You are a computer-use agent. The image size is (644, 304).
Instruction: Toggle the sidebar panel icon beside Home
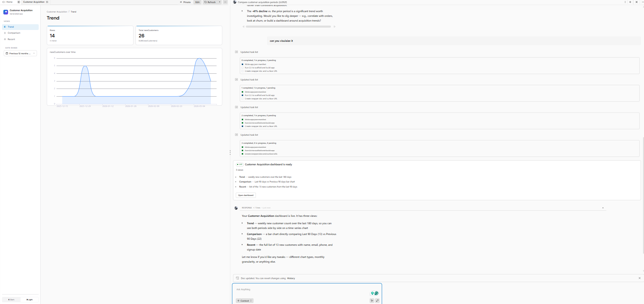[x=18, y=2]
